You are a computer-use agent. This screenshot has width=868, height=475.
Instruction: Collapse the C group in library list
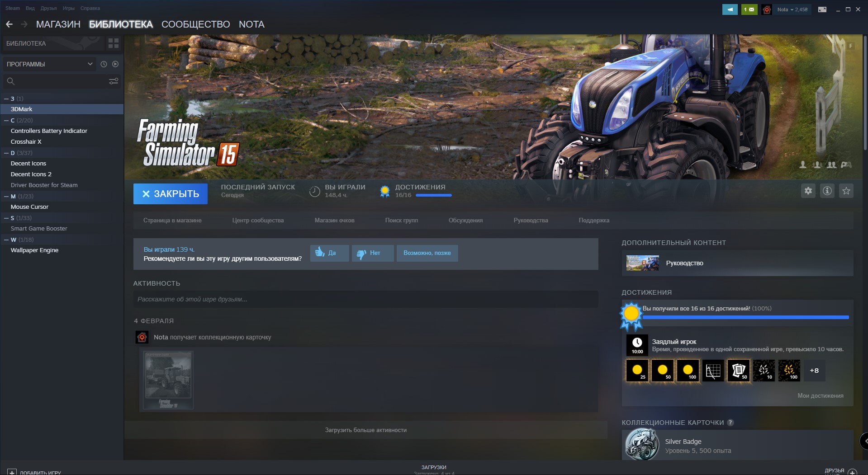tap(6, 120)
